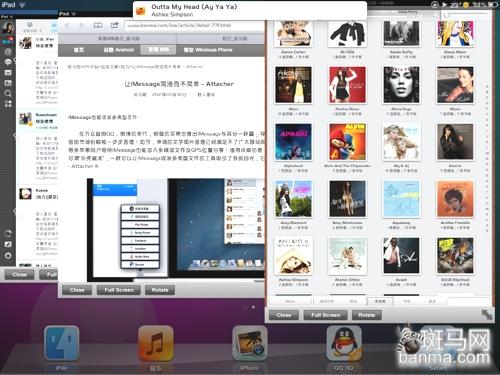Click the Safari URL address field
Viewport: 500px width, 375px height.
pos(195,25)
